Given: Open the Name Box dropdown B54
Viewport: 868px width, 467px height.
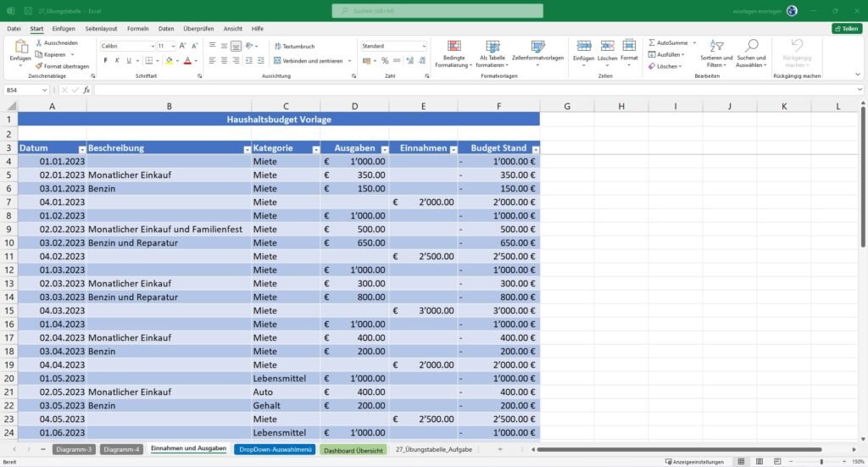Looking at the screenshot, I should click(44, 90).
